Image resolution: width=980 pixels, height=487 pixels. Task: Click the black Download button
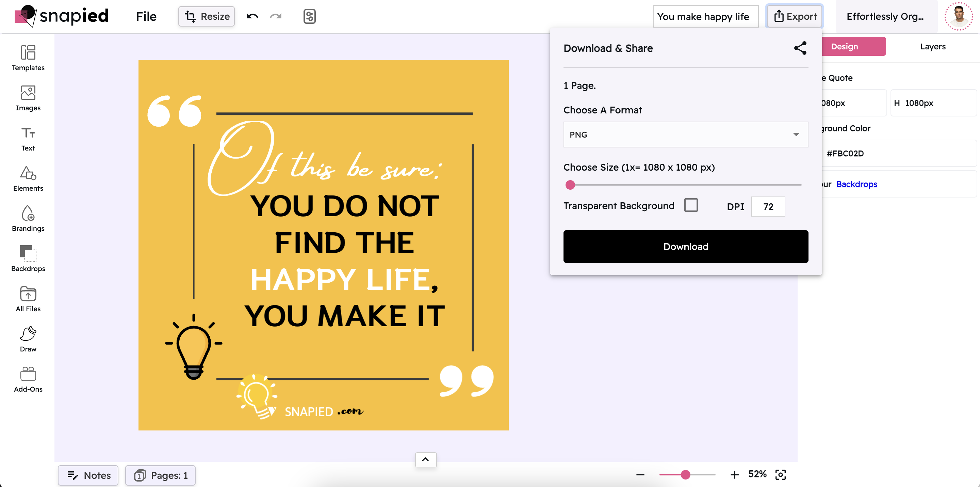(x=686, y=246)
